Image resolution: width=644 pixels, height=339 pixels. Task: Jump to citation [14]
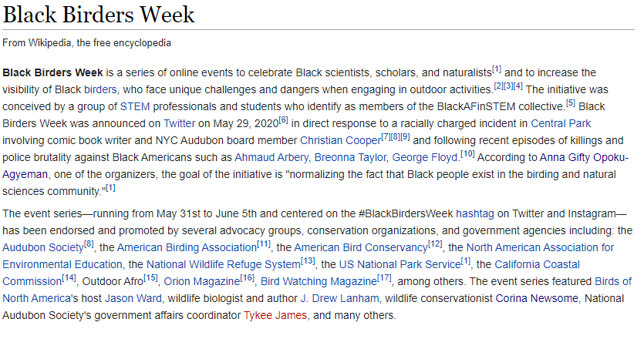69,278
